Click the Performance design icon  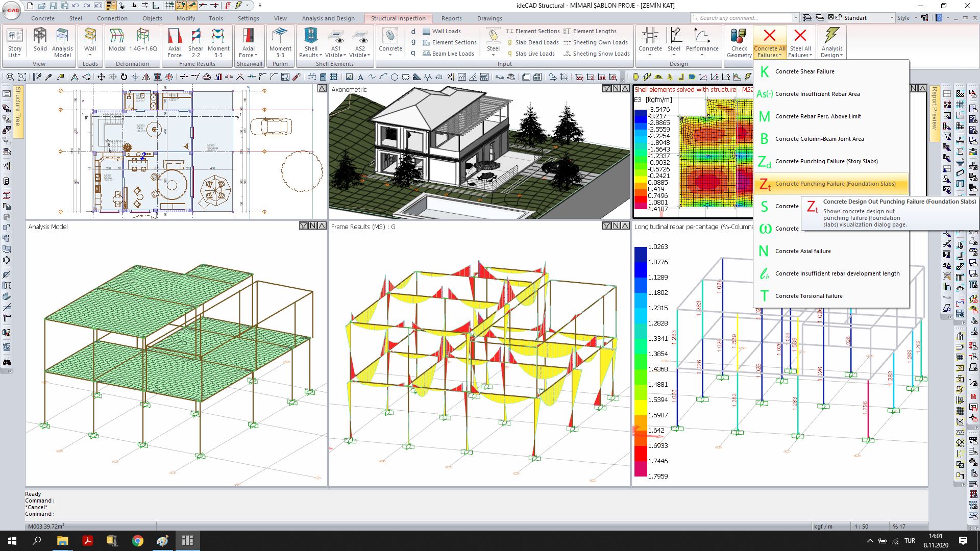(702, 42)
